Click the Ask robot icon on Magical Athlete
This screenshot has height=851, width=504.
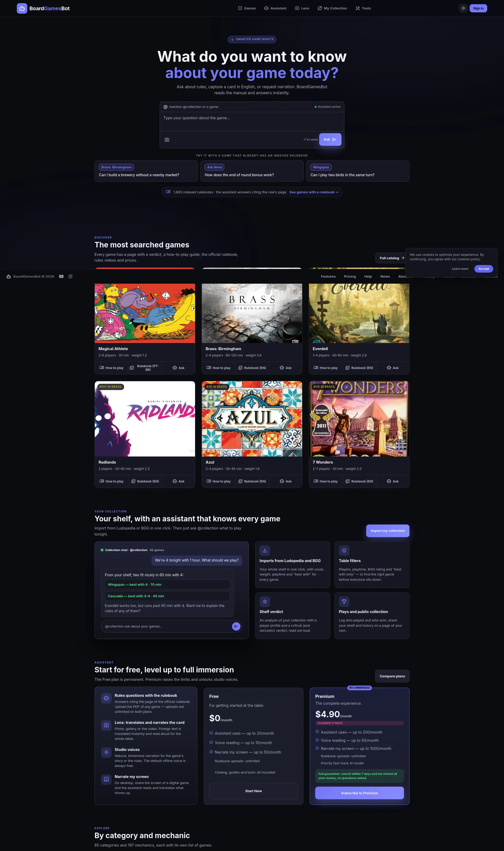[175, 368]
